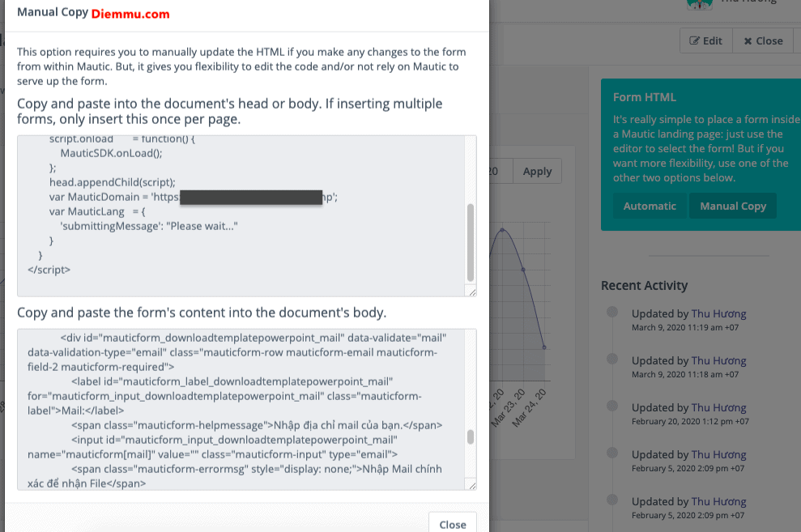
Task: Click the user avatar in the top bar
Action: click(699, 4)
